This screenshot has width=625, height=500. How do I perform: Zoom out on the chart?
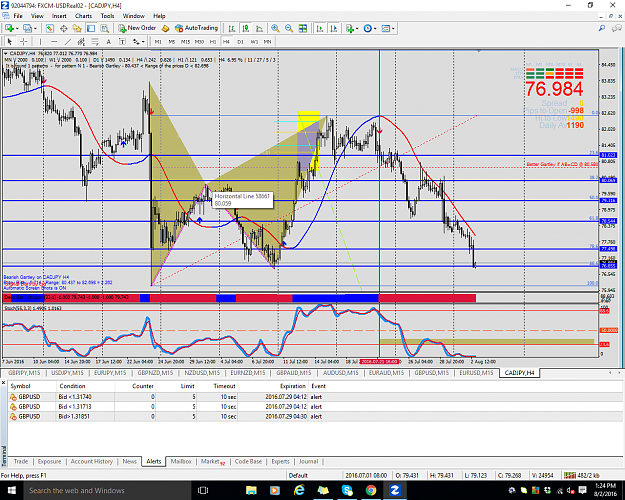289,28
